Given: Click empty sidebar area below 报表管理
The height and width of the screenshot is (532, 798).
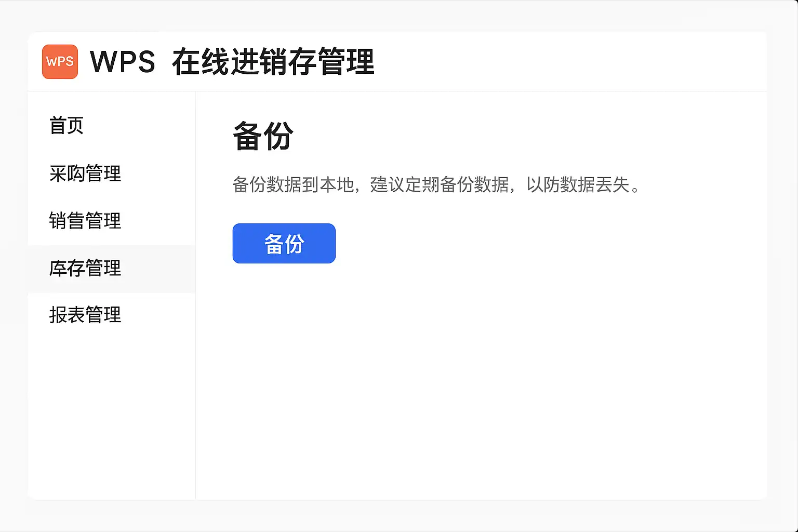Looking at the screenshot, I should coord(111,410).
